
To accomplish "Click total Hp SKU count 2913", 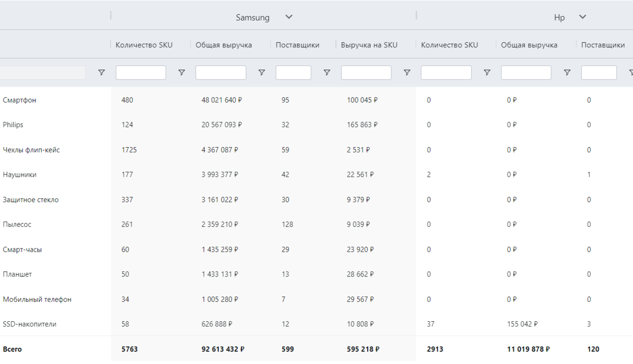I will [x=435, y=349].
